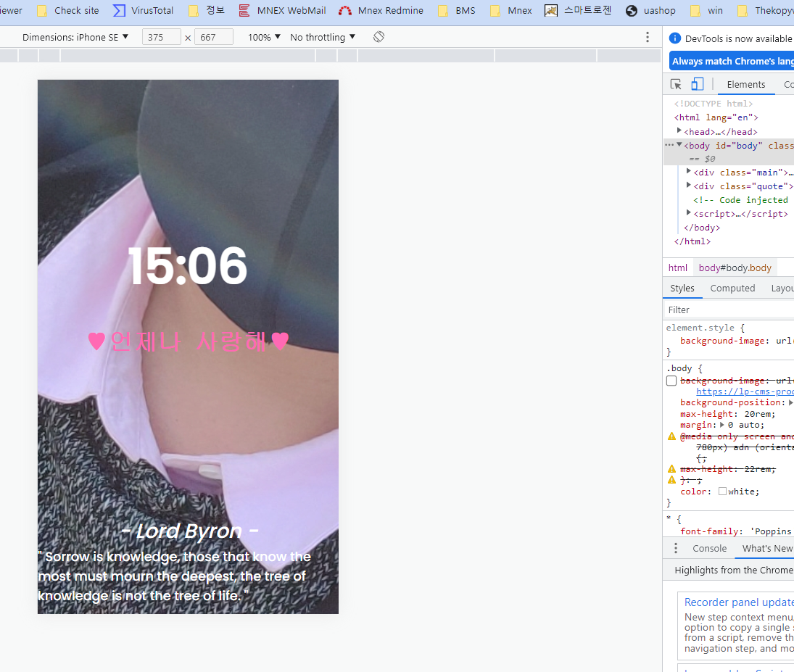Select body#body.body in breadcrumb
The height and width of the screenshot is (672, 794).
coord(735,268)
